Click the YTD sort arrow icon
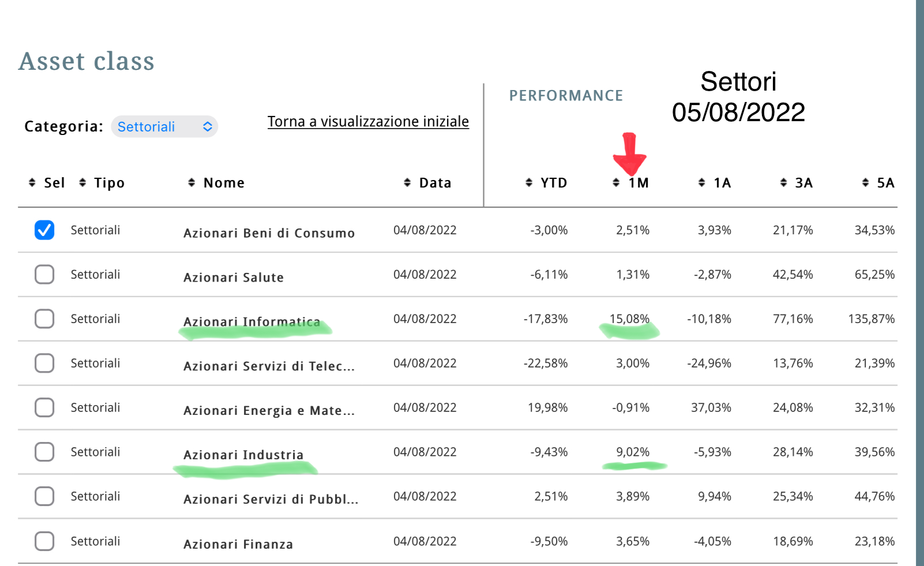Viewport: 924px width, 566px height. [529, 183]
